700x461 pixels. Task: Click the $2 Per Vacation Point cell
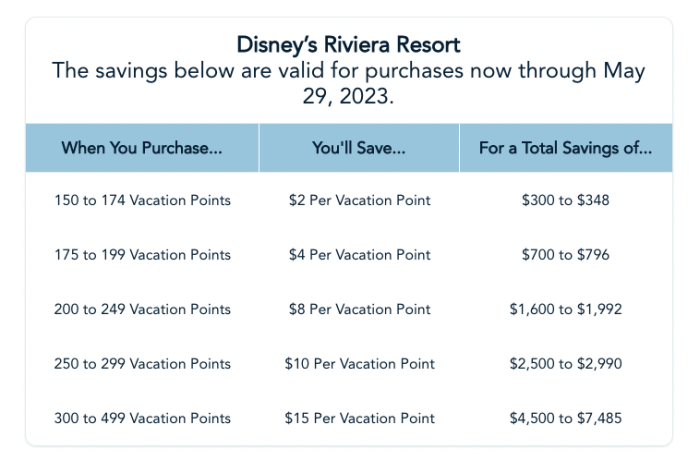[359, 200]
